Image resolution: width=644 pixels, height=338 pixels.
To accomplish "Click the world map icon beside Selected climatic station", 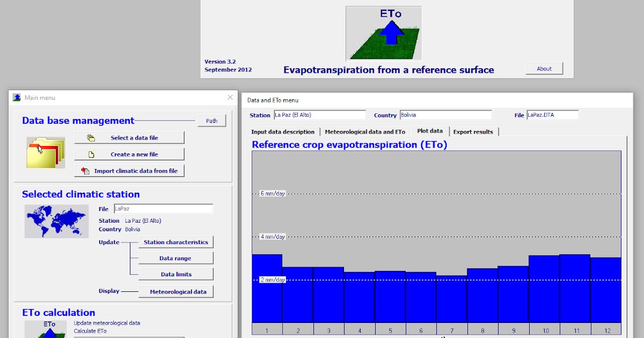I will tap(56, 221).
